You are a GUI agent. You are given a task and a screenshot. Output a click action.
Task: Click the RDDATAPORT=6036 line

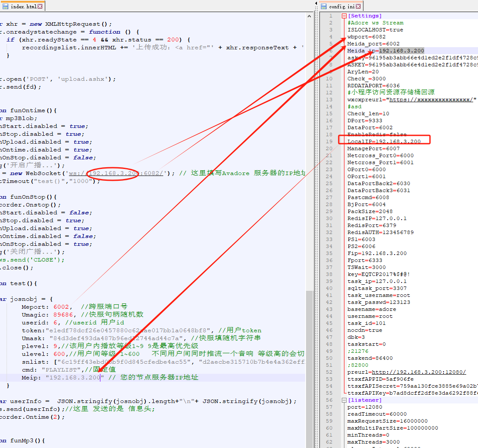[373, 86]
